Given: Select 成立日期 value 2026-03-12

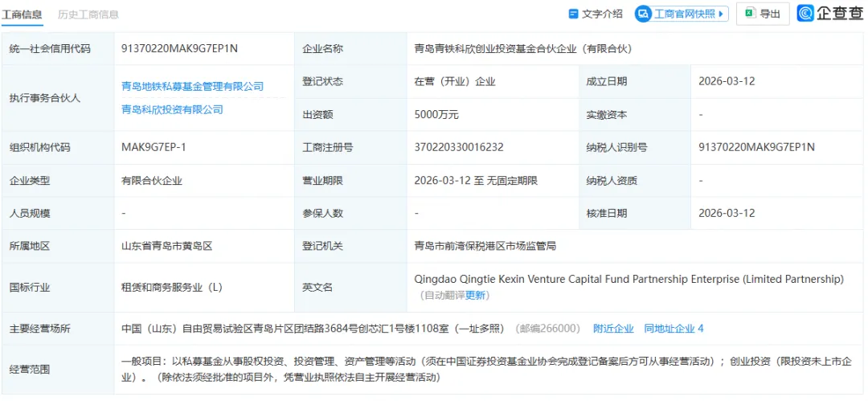Looking at the screenshot, I should pos(727,81).
